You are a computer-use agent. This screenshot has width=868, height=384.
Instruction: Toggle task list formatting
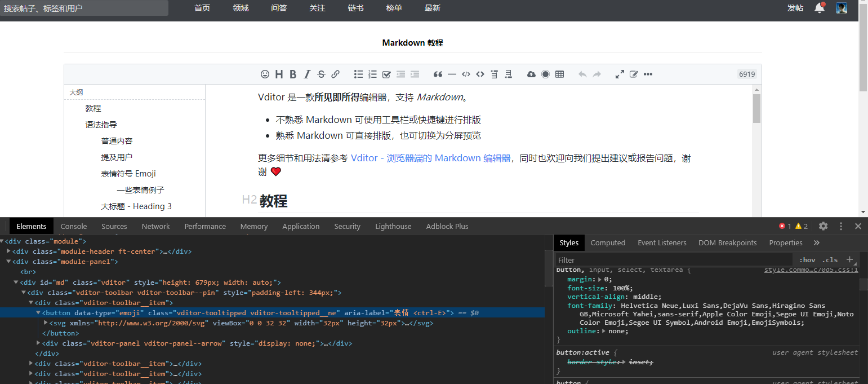(386, 74)
